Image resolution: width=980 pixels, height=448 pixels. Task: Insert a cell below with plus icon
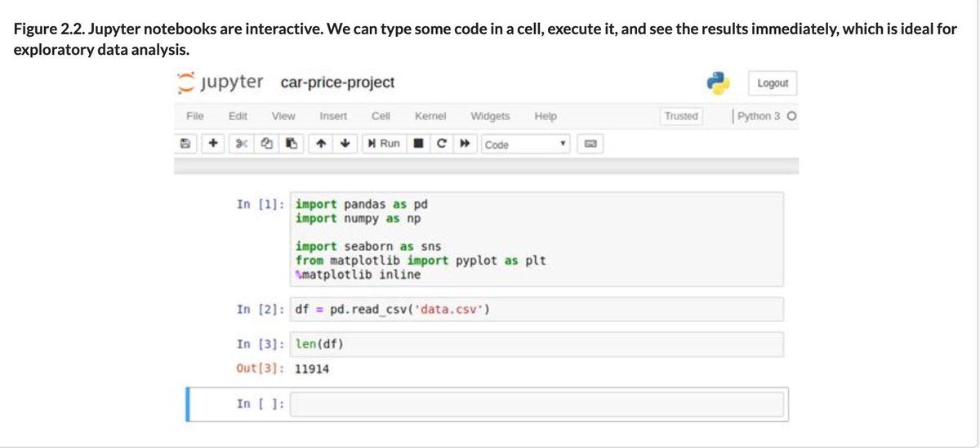[212, 144]
